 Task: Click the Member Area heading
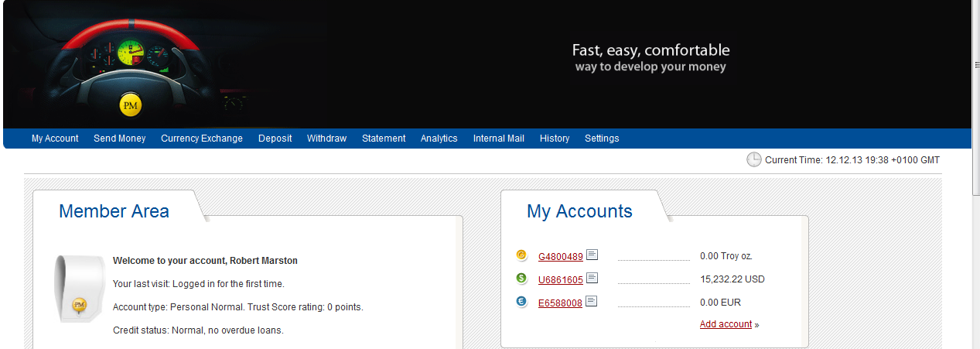114,211
